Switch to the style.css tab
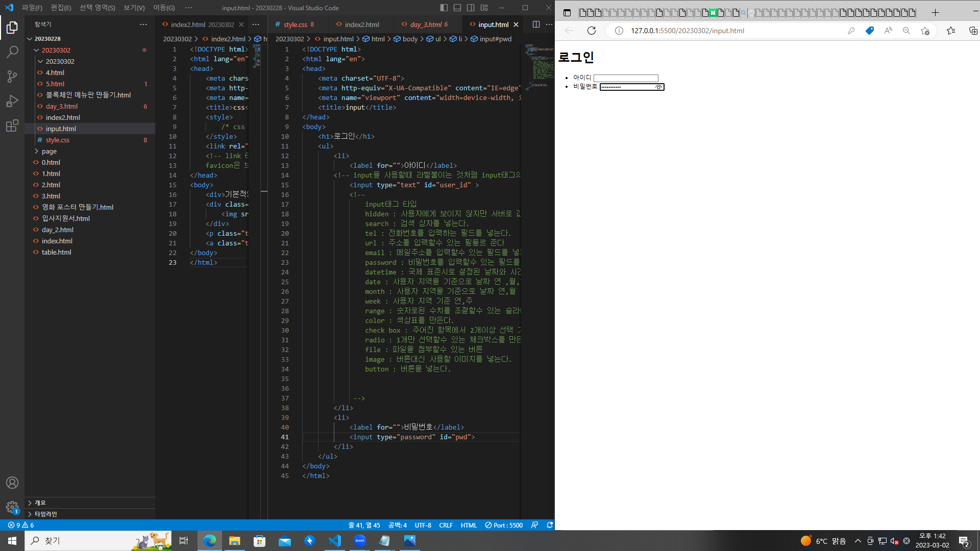This screenshot has width=980, height=551. point(295,24)
